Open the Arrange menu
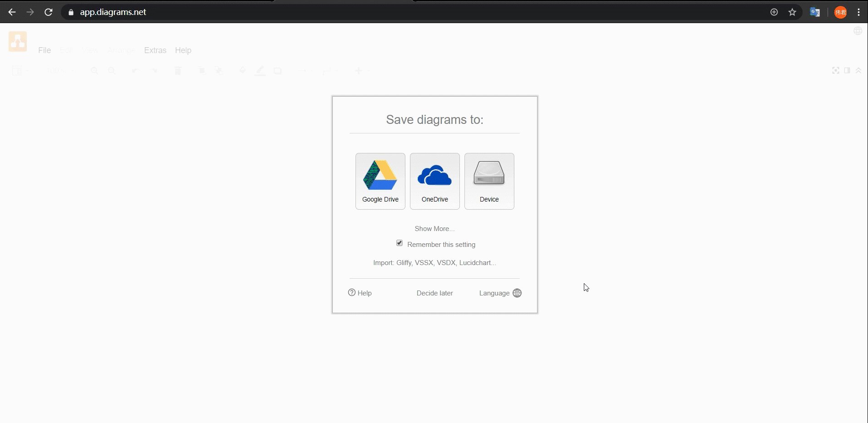Image resolution: width=868 pixels, height=423 pixels. click(121, 50)
